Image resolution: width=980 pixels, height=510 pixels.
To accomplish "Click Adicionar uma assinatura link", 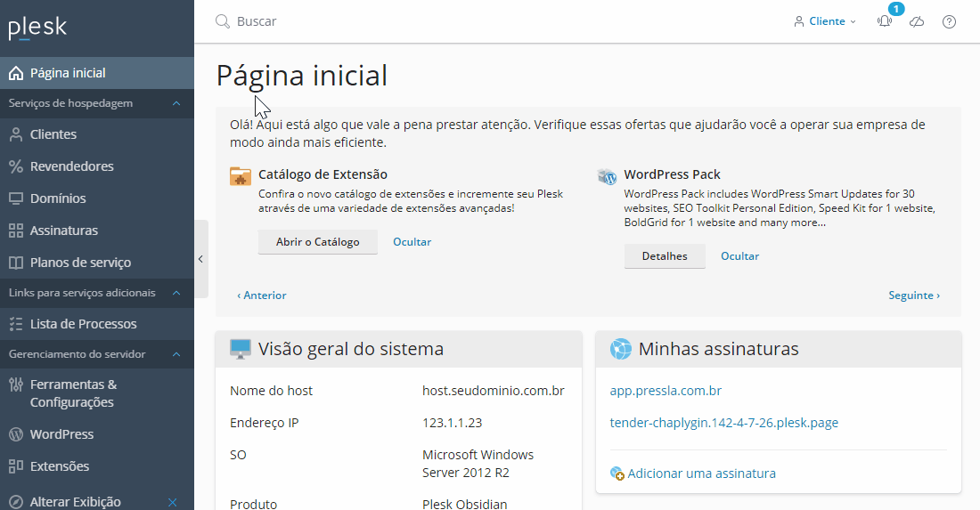I will 701,474.
